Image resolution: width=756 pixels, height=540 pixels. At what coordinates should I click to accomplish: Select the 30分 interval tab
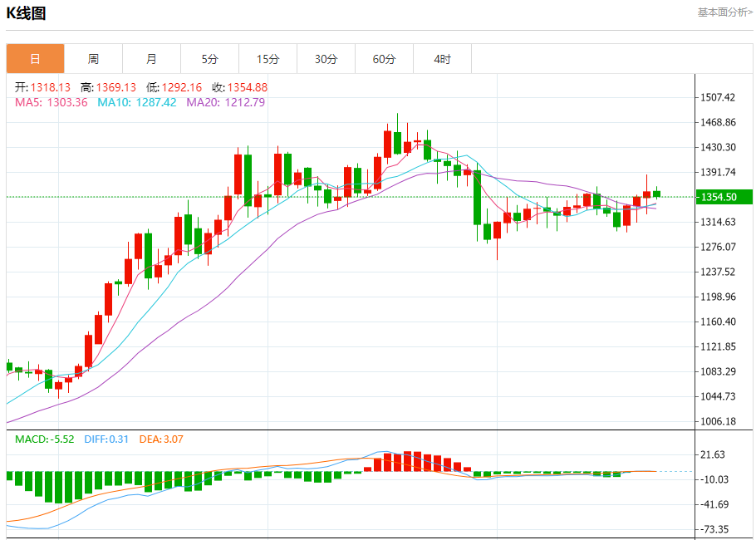click(x=326, y=59)
